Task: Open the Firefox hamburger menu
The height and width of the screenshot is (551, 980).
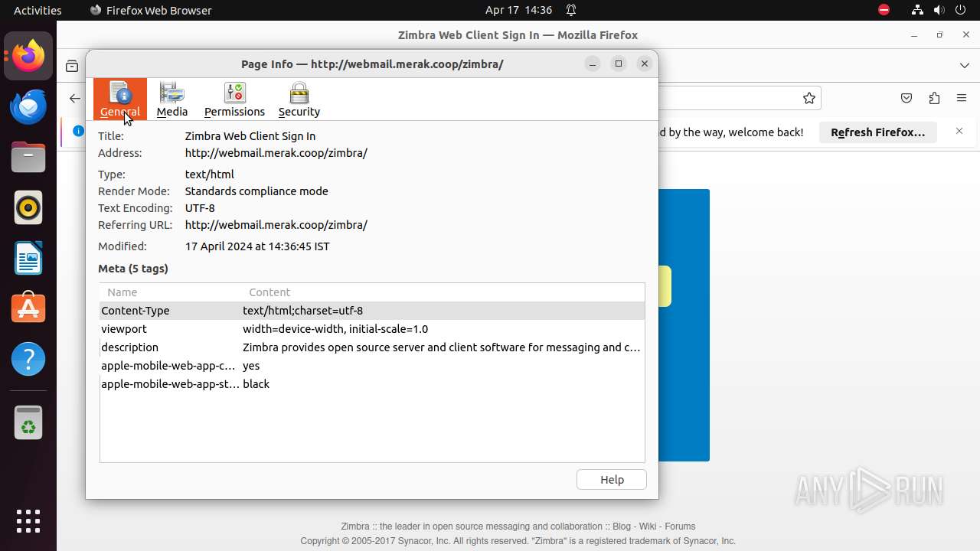Action: click(x=962, y=98)
